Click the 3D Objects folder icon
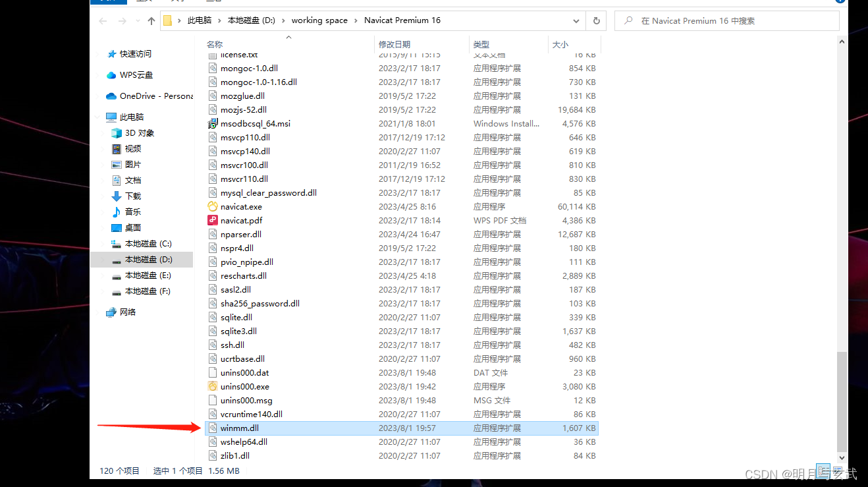868x487 pixels. (x=117, y=133)
